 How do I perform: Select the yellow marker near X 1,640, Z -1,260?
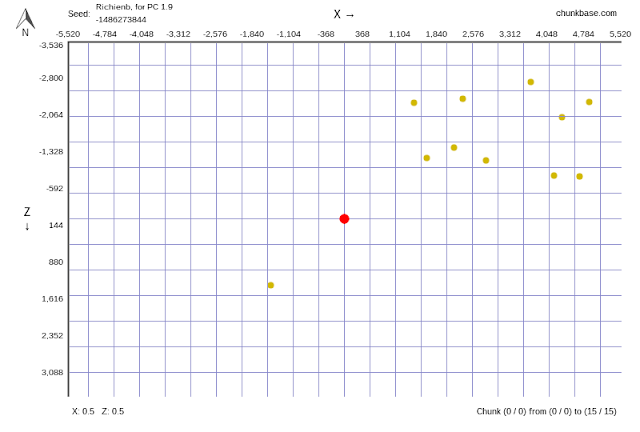[427, 158]
